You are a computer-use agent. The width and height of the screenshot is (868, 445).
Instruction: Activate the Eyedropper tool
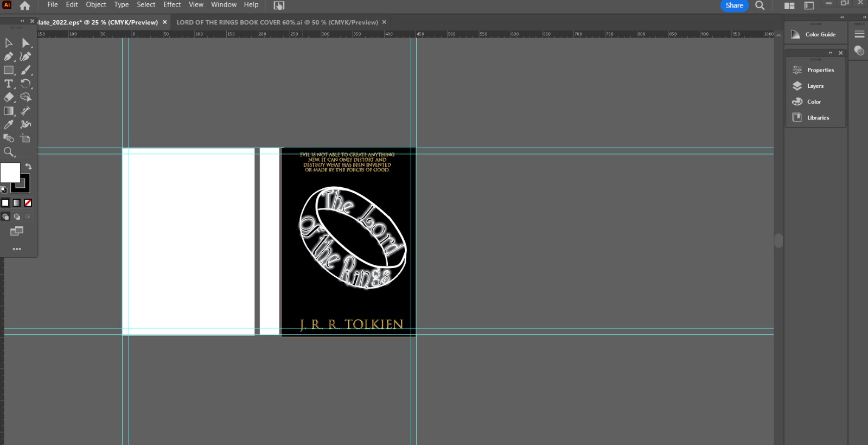click(9, 124)
